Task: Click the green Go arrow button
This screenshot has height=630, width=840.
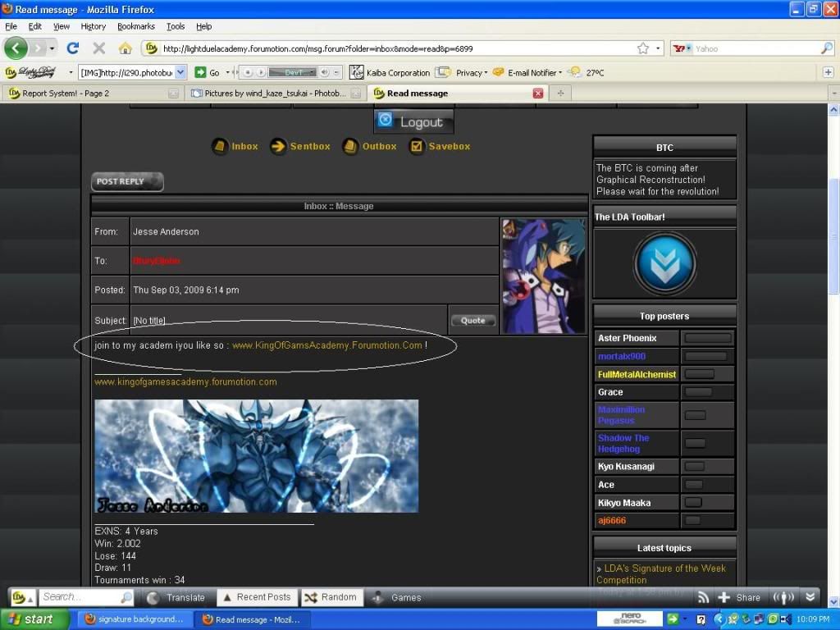Action: (200, 72)
